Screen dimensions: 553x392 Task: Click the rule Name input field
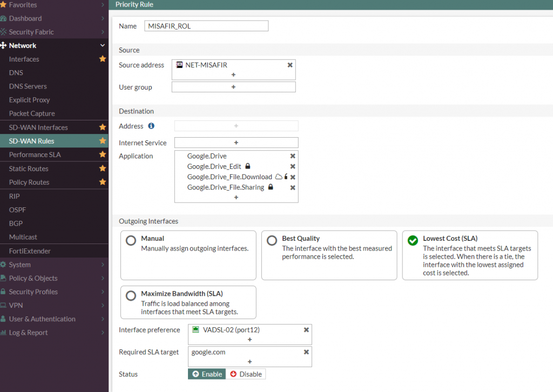click(x=206, y=26)
